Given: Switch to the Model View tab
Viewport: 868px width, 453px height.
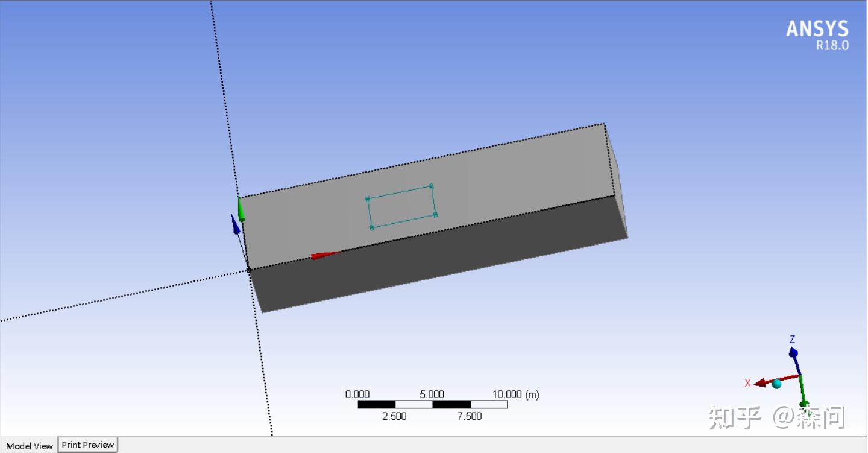Looking at the screenshot, I should point(29,446).
